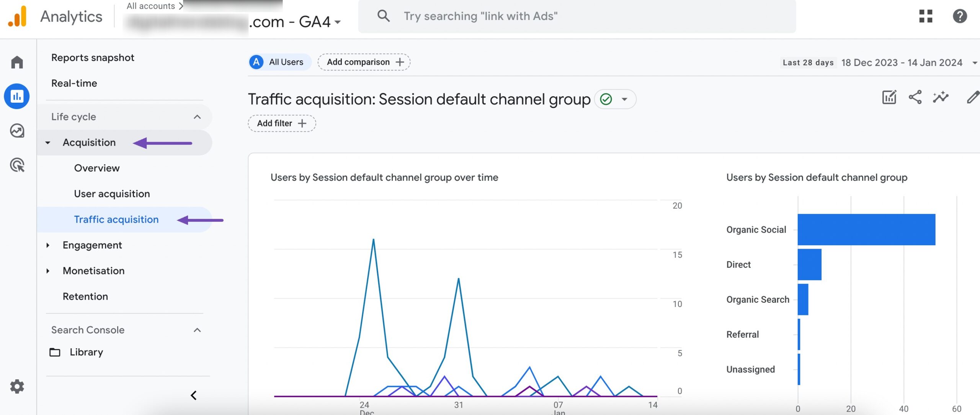This screenshot has width=980, height=415.
Task: Collapse the Life cycle section
Action: pos(197,117)
